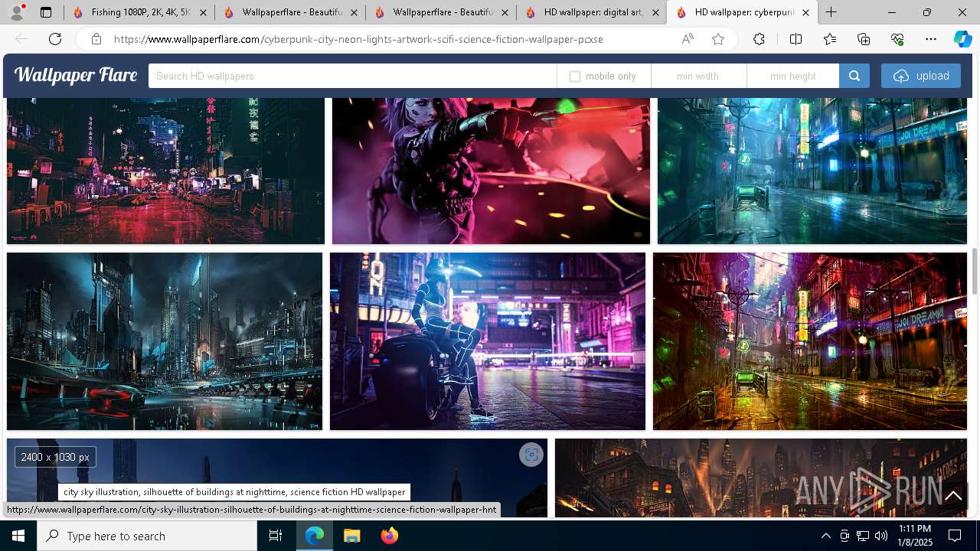Open the city sky illustration wallpaper

[277, 478]
